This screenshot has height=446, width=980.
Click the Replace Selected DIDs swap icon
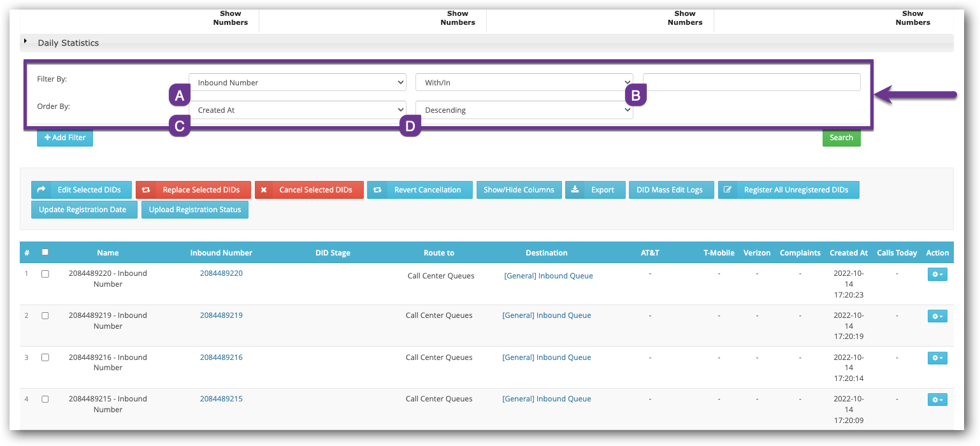click(147, 189)
